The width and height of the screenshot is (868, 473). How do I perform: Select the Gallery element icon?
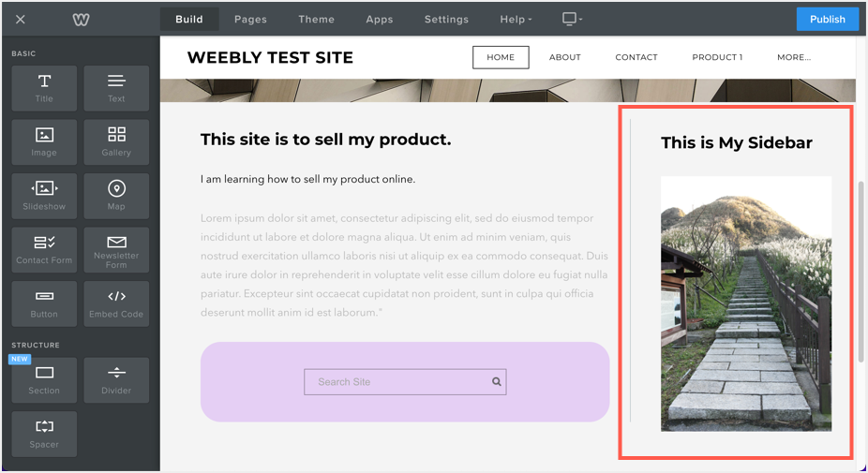(x=116, y=141)
